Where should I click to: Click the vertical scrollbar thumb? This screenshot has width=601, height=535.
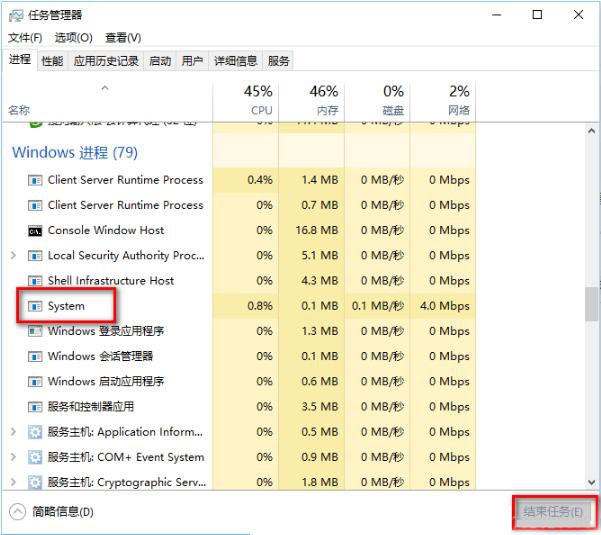click(592, 304)
